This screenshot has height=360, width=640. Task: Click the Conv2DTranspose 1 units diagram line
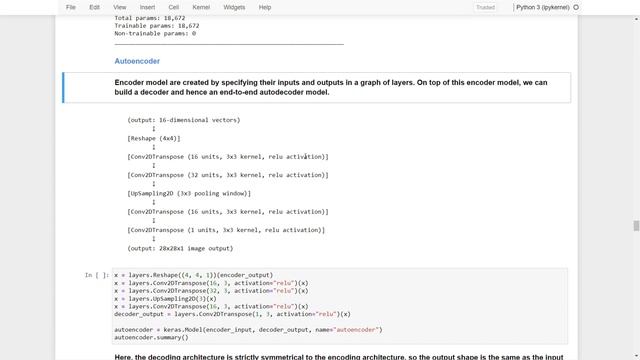[x=226, y=230]
